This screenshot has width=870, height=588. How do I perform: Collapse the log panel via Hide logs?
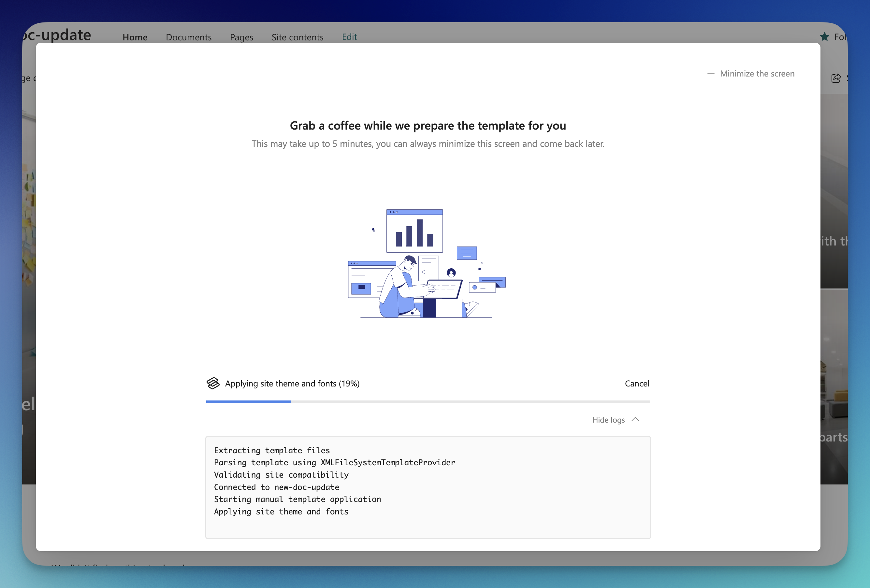pyautogui.click(x=608, y=420)
